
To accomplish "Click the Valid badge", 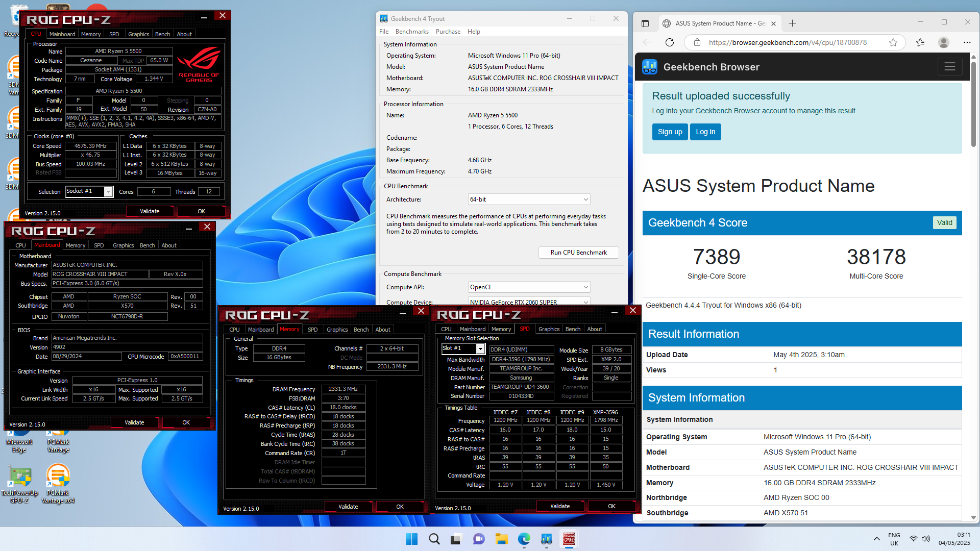I will point(944,222).
